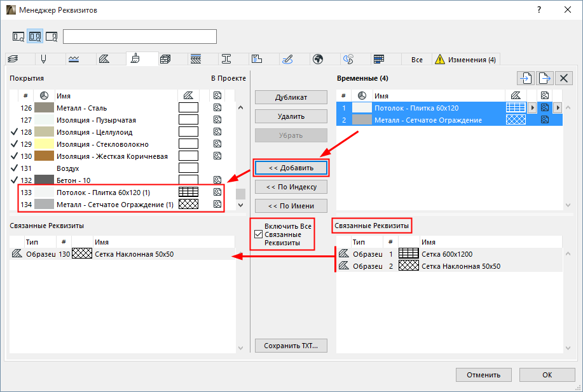583x392 pixels.
Task: Toggle Включить Все Связанные Реквизиты checkbox
Action: point(258,234)
